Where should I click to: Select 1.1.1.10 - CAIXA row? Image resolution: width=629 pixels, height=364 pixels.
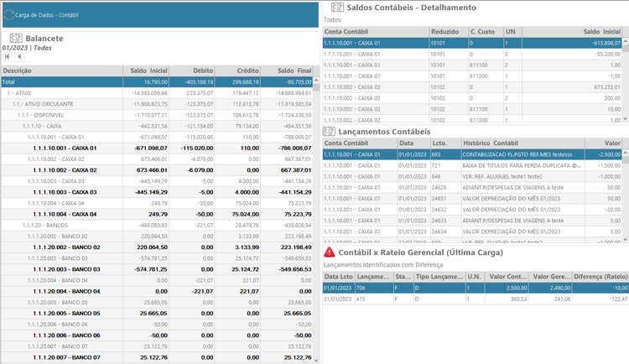pyautogui.click(x=157, y=126)
